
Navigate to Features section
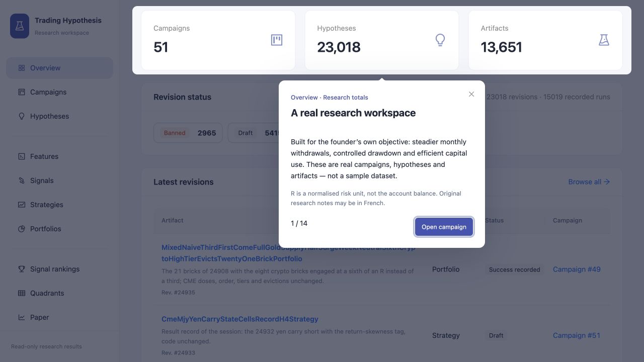pos(59,156)
